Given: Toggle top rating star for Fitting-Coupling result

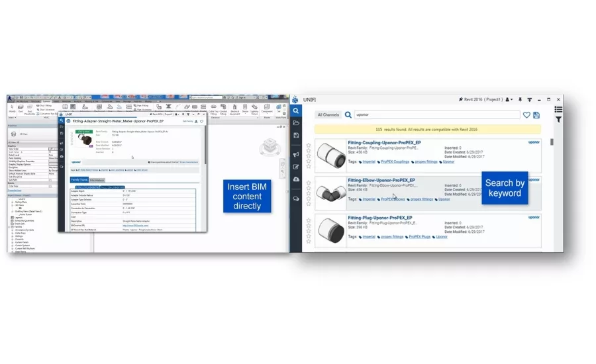Looking at the screenshot, I should click(309, 146).
